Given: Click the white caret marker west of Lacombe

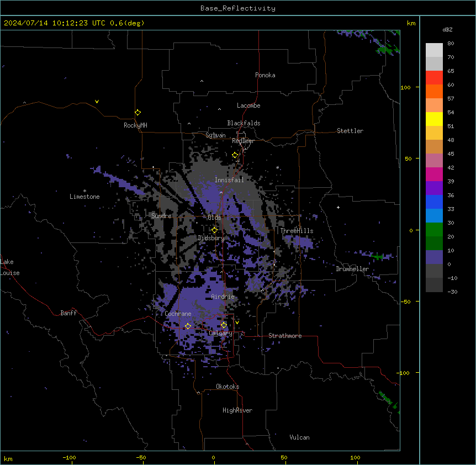Looking at the screenshot, I should 219,109.
